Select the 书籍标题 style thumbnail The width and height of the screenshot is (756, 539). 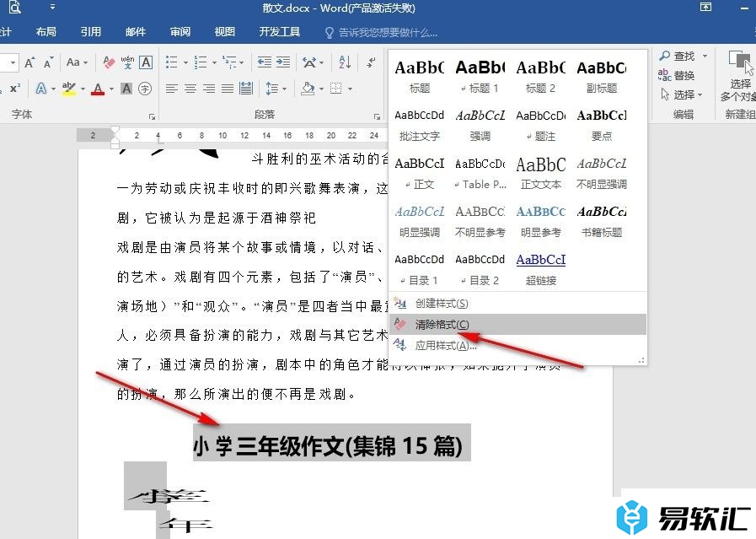point(602,220)
